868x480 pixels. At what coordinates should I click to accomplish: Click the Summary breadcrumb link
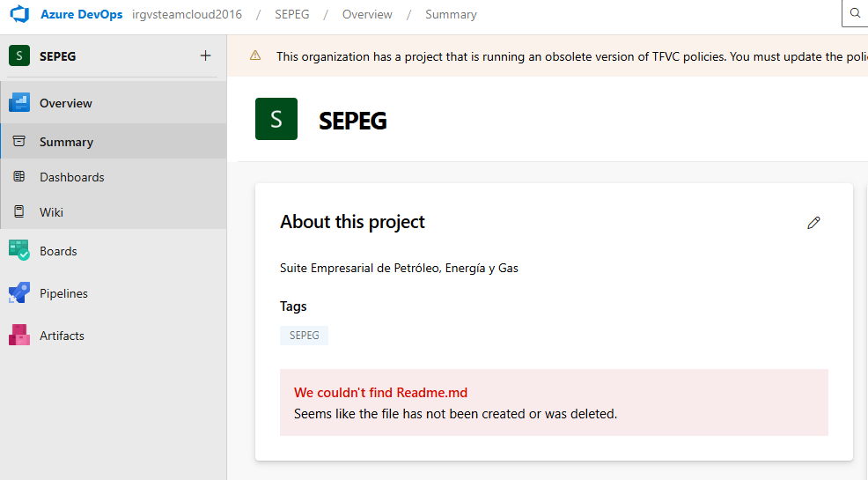(x=451, y=14)
